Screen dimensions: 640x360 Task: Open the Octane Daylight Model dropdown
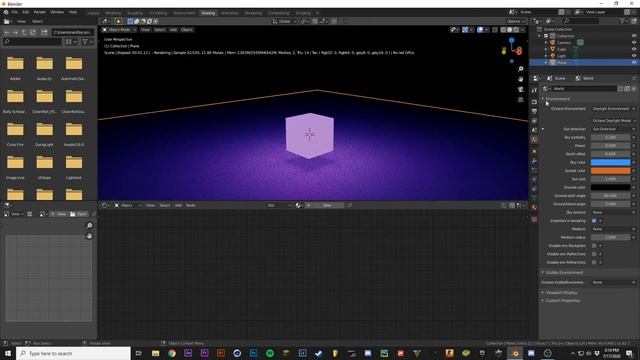(613, 121)
